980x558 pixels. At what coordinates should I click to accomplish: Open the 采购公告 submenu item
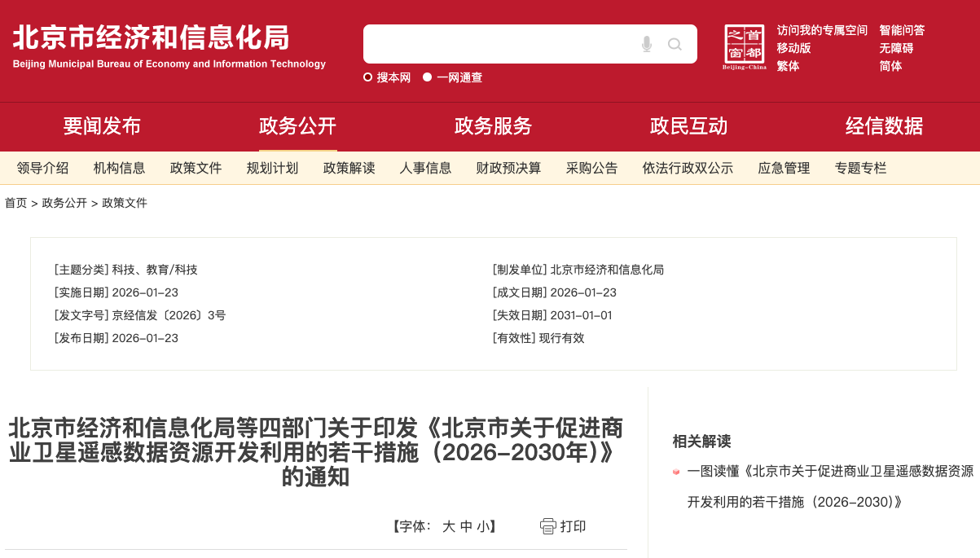click(x=591, y=169)
